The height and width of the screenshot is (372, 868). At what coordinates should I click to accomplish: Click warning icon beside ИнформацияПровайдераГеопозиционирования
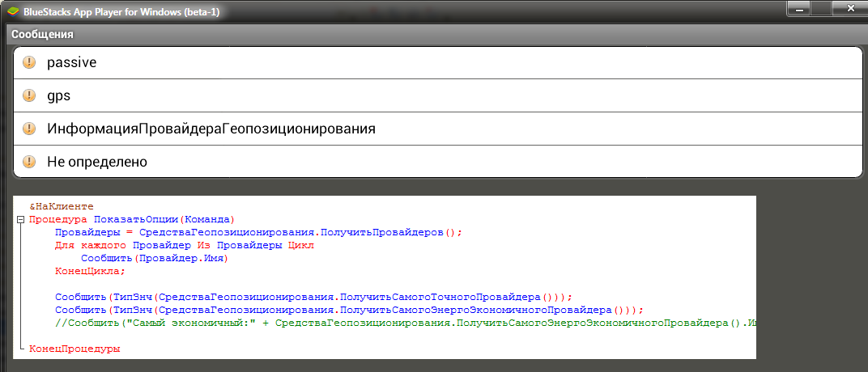tap(30, 129)
